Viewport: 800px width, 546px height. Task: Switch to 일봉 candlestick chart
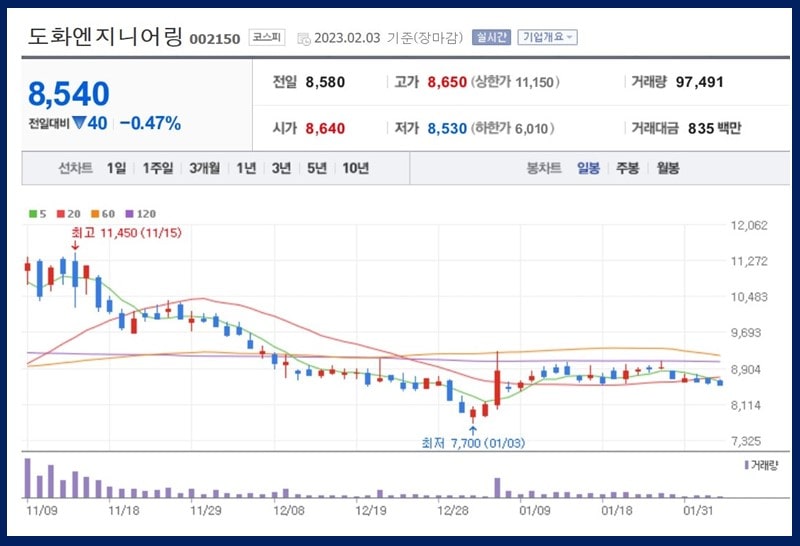coord(588,168)
